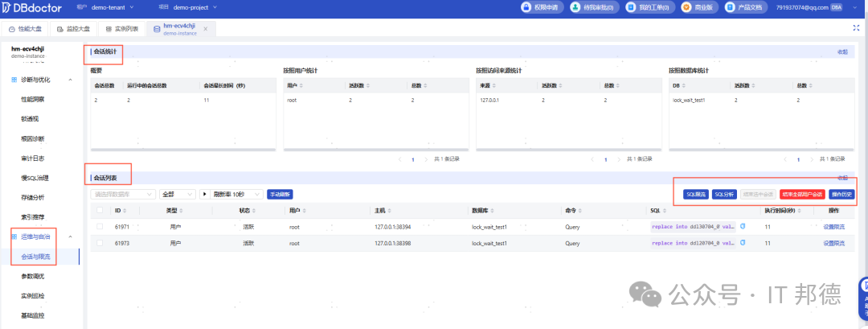
Task: Click the icon on 我的工单
Action: [631, 7]
